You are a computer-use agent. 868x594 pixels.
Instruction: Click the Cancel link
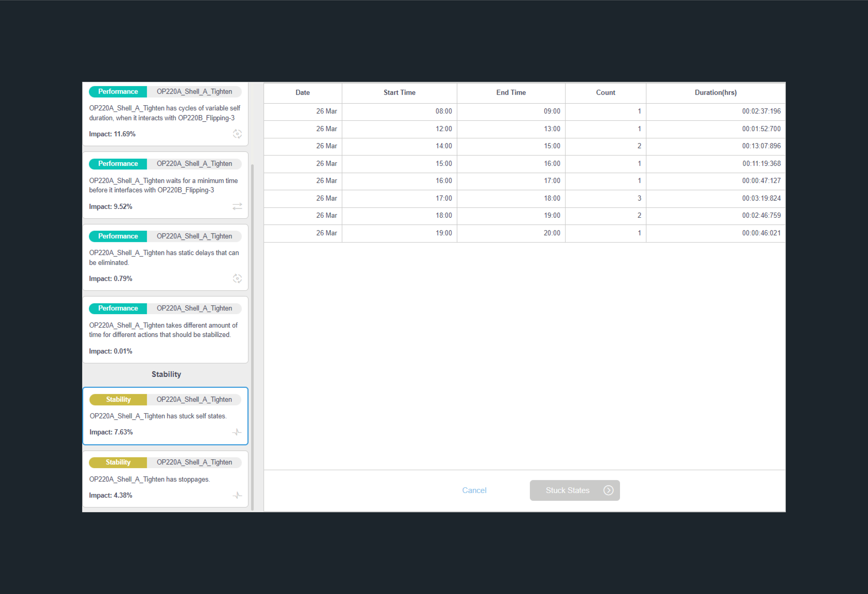point(474,490)
